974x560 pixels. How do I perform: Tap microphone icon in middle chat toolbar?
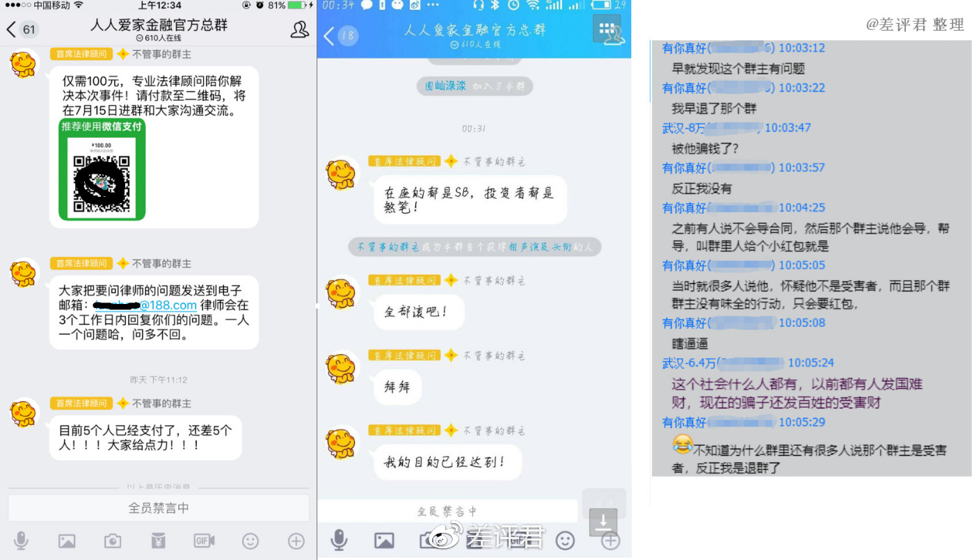point(340,540)
